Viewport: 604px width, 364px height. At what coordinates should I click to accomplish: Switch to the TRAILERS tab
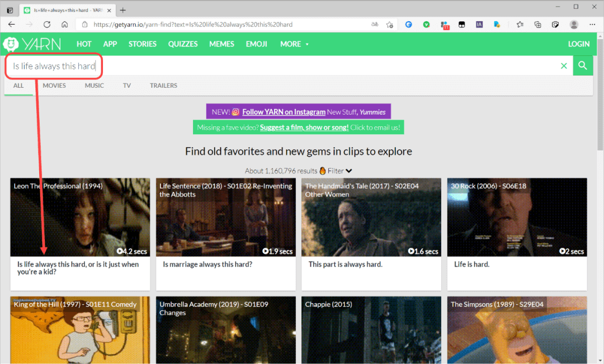[x=164, y=86]
